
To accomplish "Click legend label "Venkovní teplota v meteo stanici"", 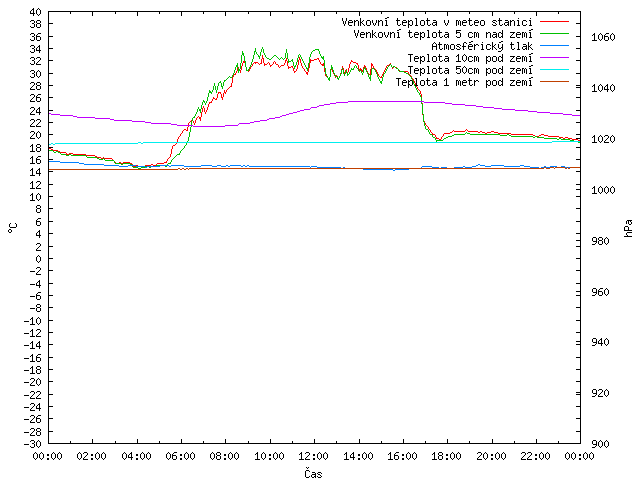I will pos(437,22).
